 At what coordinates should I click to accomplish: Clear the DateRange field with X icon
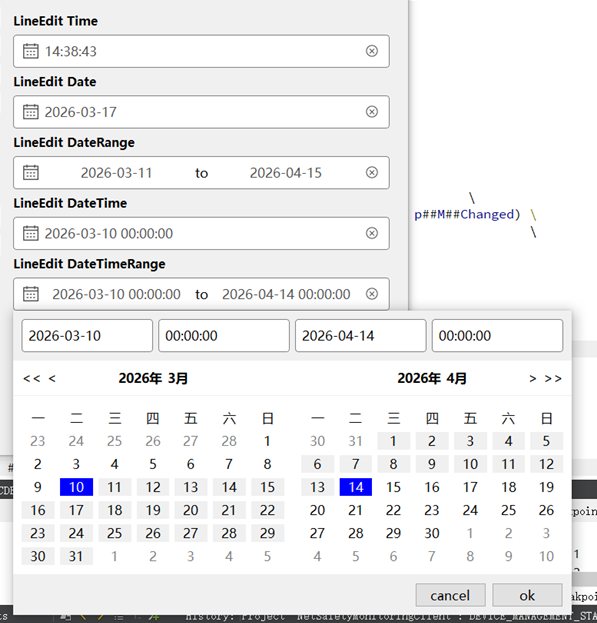click(372, 172)
